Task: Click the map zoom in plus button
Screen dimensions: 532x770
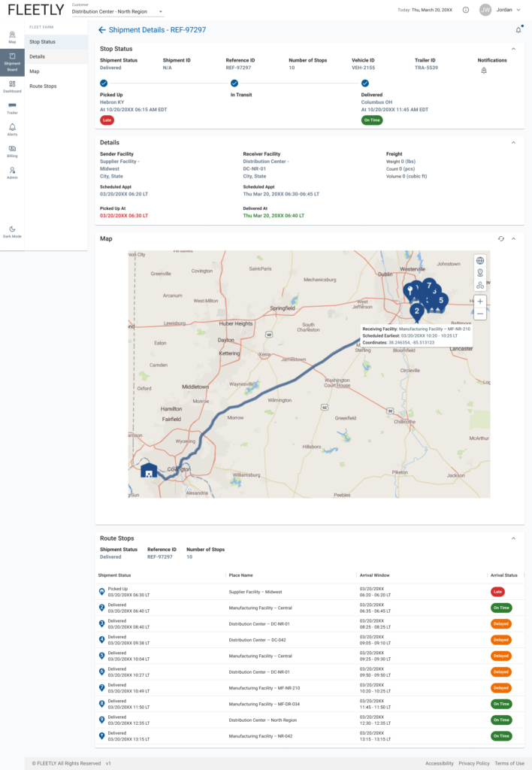Action: [480, 301]
